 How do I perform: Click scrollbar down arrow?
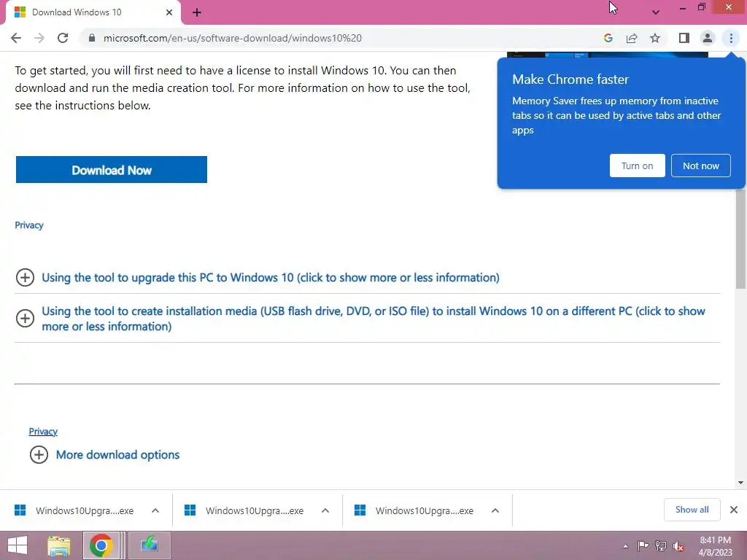coord(740,483)
